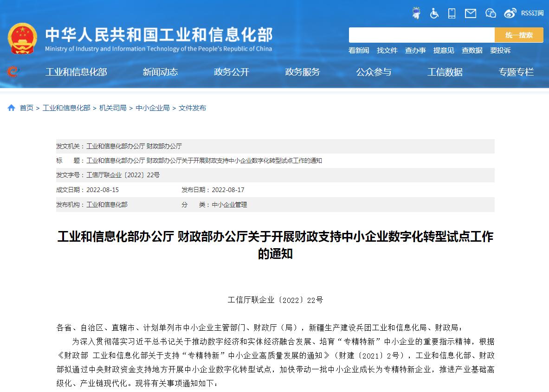Click the 要投诉 quick link
The width and height of the screenshot is (549, 392).
[x=500, y=51]
